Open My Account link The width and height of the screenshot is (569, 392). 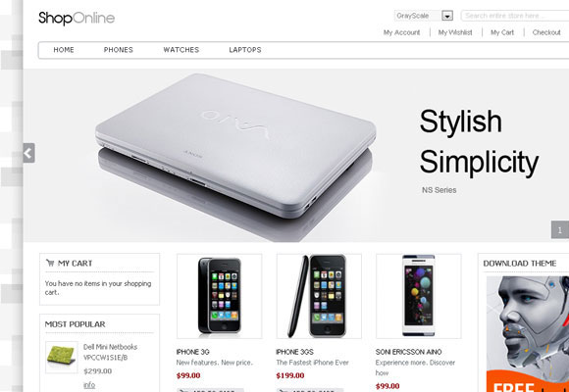(401, 32)
